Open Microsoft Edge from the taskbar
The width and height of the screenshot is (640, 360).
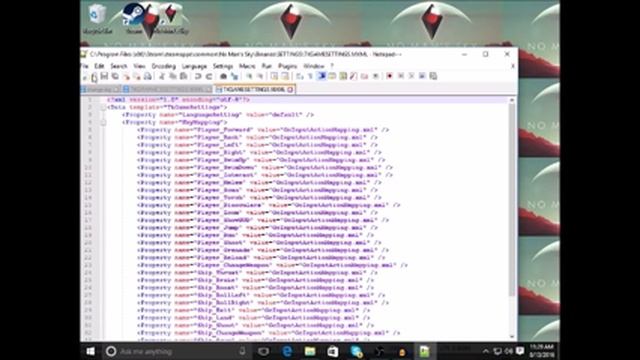pyautogui.click(x=287, y=351)
